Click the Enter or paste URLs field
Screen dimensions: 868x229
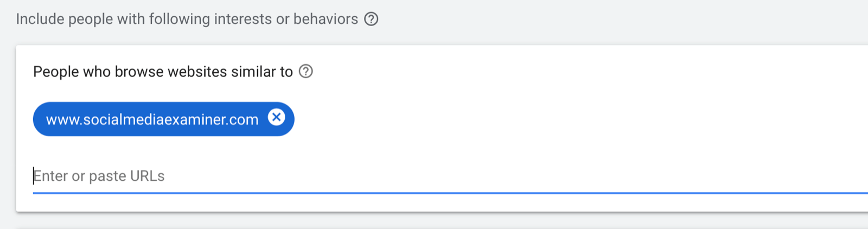pos(450,176)
